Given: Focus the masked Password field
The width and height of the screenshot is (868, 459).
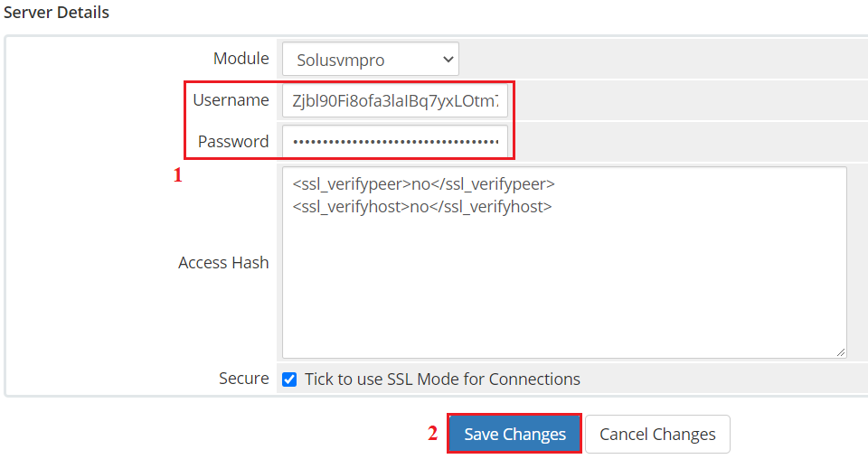Looking at the screenshot, I should tap(394, 142).
